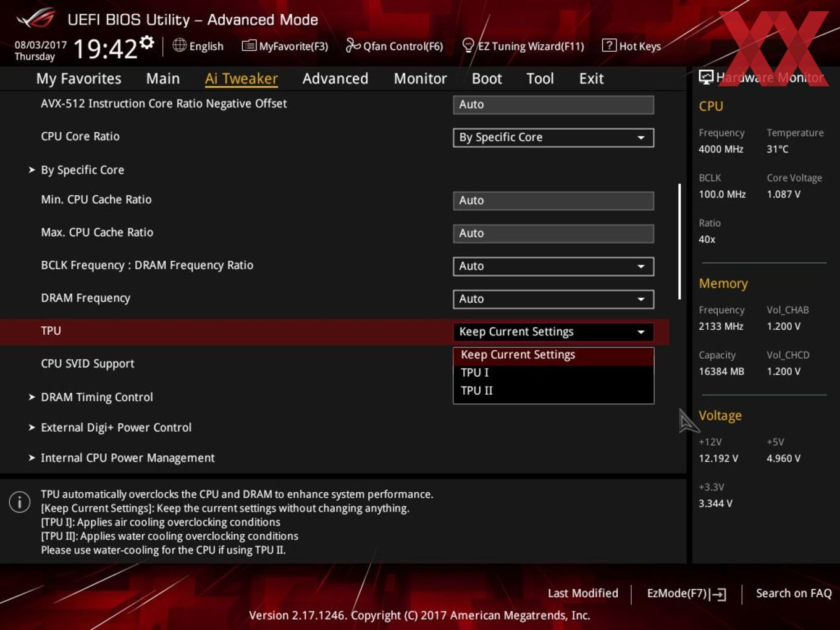Click the Max. CPU Cache Ratio field
Image resolution: width=840 pixels, height=630 pixels.
[553, 233]
